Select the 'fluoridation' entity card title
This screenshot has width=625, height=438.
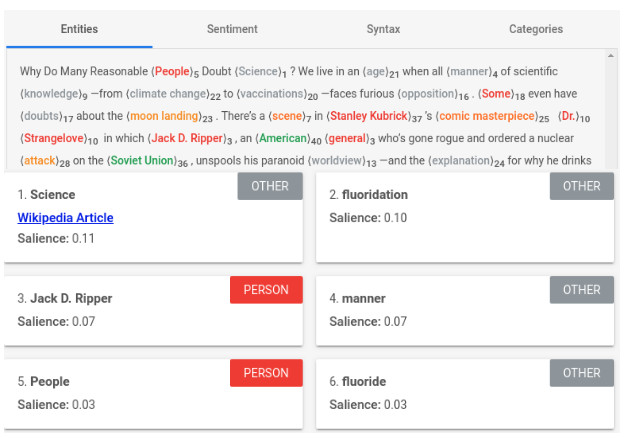pyautogui.click(x=375, y=195)
